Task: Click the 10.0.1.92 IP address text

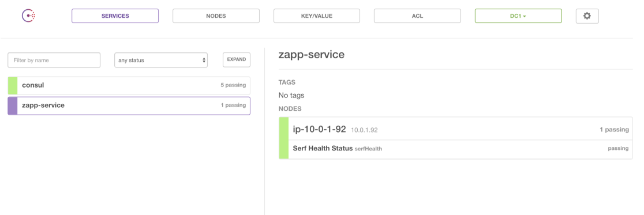Action: point(364,130)
